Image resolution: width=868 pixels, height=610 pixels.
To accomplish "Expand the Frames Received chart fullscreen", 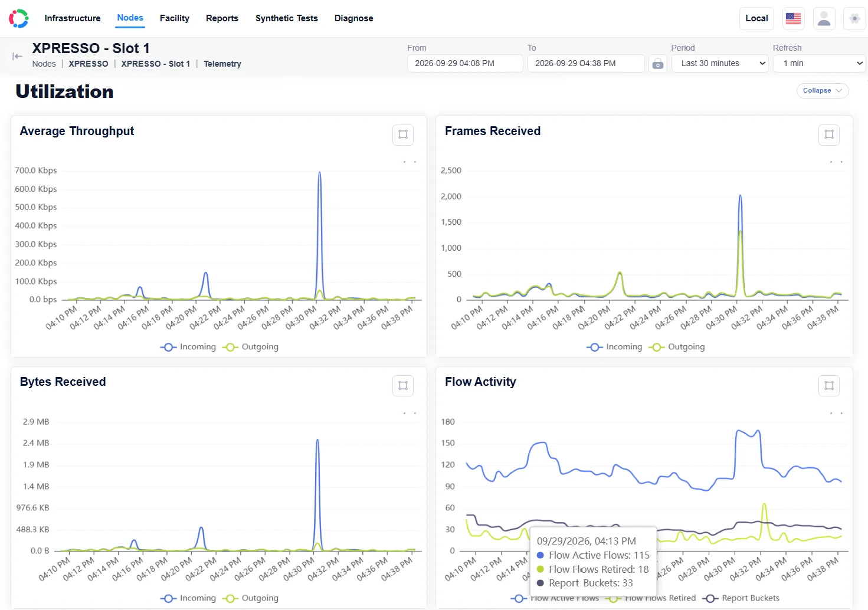I will pos(829,135).
